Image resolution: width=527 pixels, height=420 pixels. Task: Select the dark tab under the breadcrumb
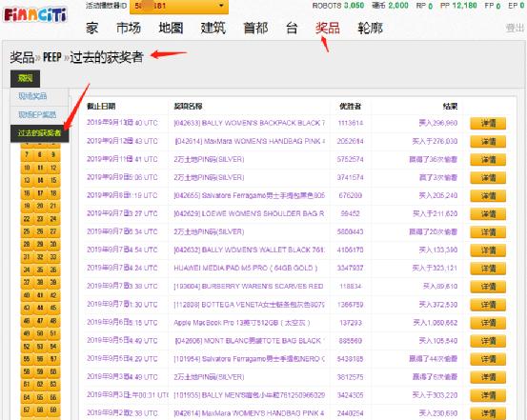point(25,79)
